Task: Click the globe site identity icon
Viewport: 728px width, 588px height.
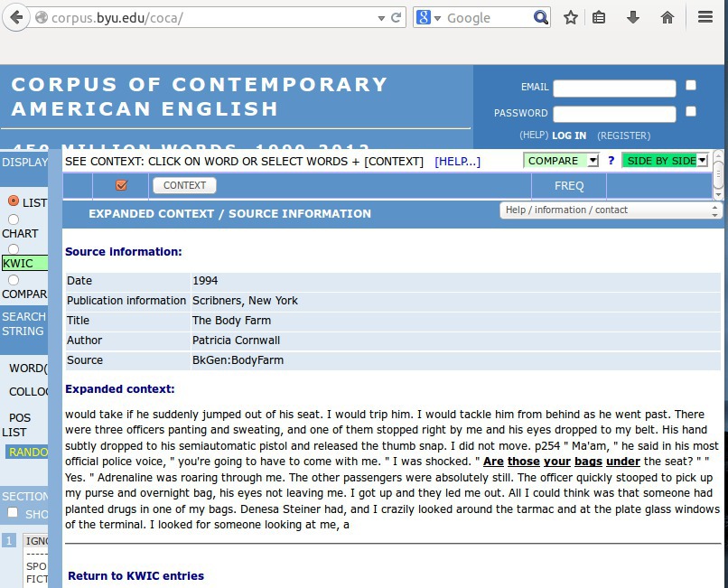Action: [42, 18]
